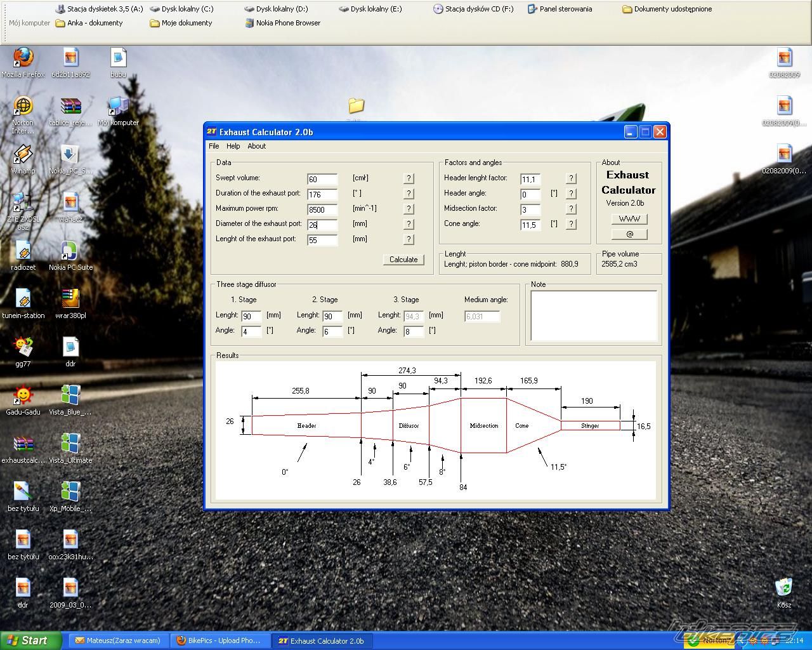The height and width of the screenshot is (650, 812).
Task: Open the File menu
Action: (214, 147)
